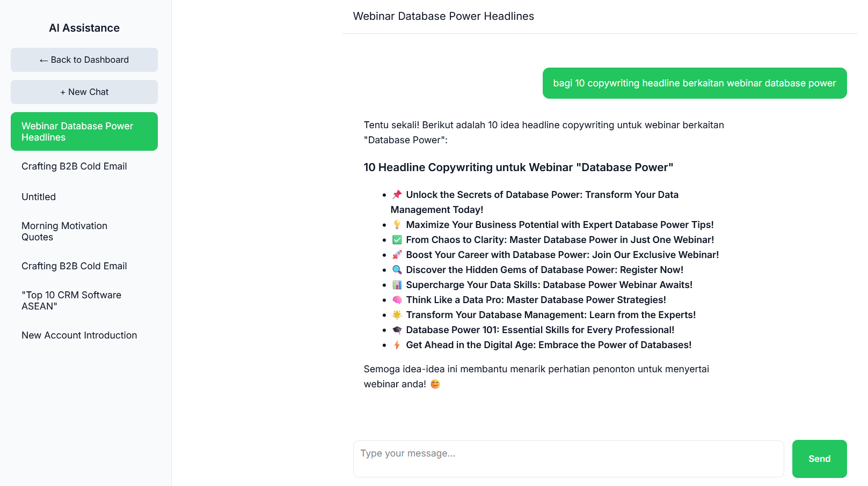This screenshot has height=486, width=868.
Task: Click the green user message bubble
Action: coord(694,83)
